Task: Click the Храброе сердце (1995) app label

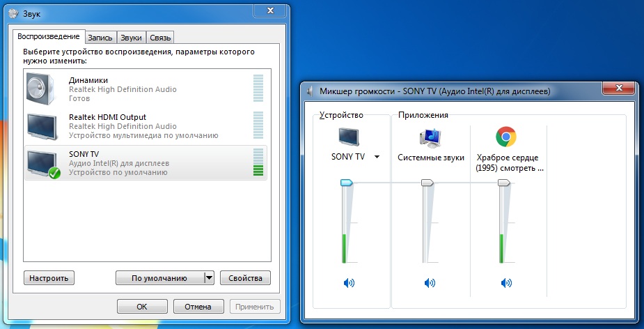Action: click(510, 163)
